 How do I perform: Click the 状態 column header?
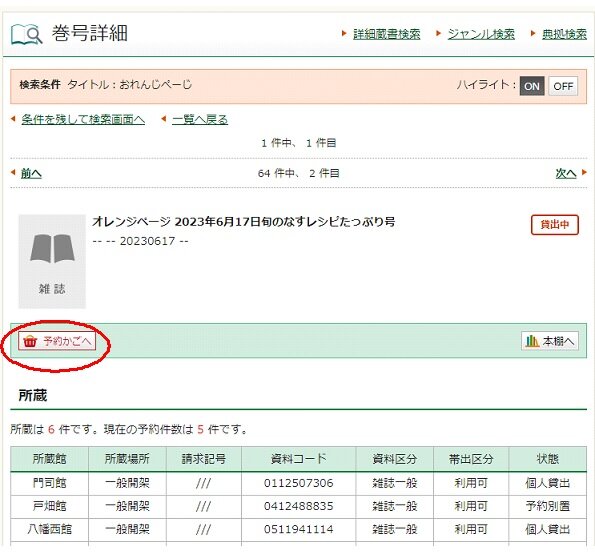tap(548, 459)
